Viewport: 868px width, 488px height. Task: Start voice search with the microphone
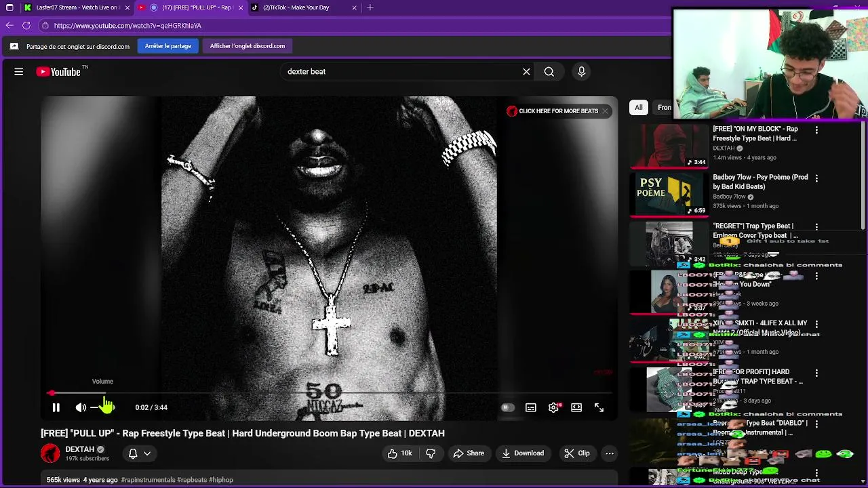tap(581, 71)
